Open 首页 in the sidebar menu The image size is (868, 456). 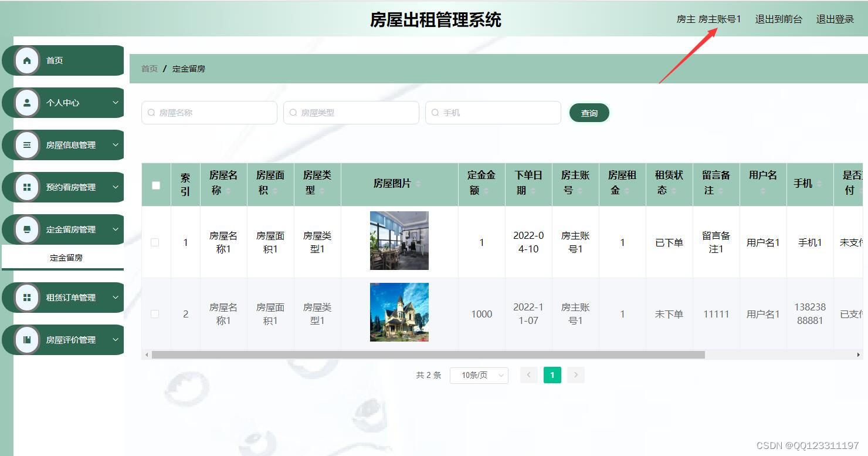coord(63,60)
